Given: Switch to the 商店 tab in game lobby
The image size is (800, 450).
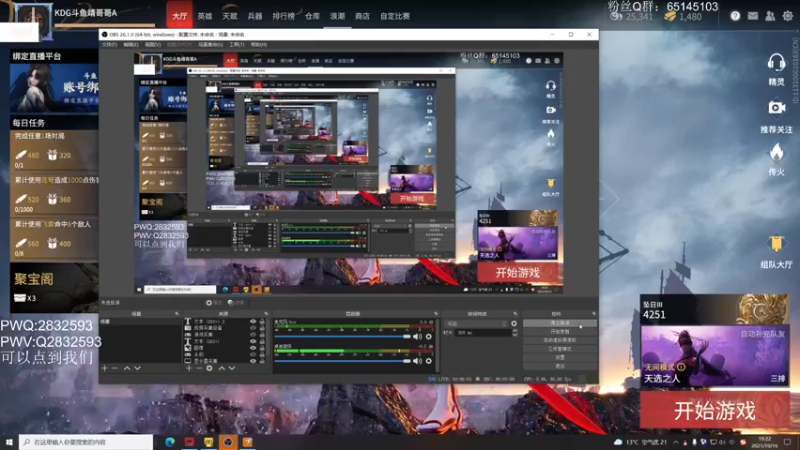Looking at the screenshot, I should pos(362,16).
